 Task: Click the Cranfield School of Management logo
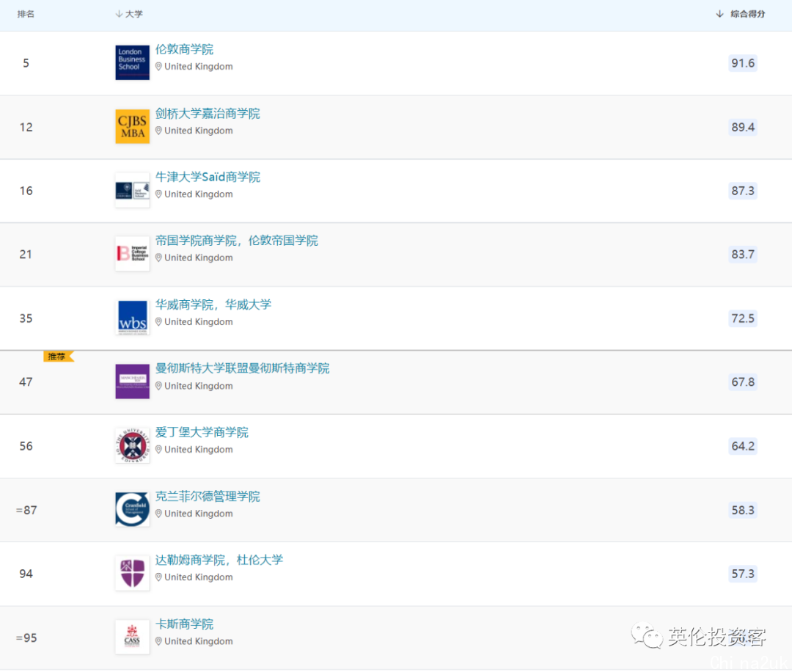(x=132, y=509)
